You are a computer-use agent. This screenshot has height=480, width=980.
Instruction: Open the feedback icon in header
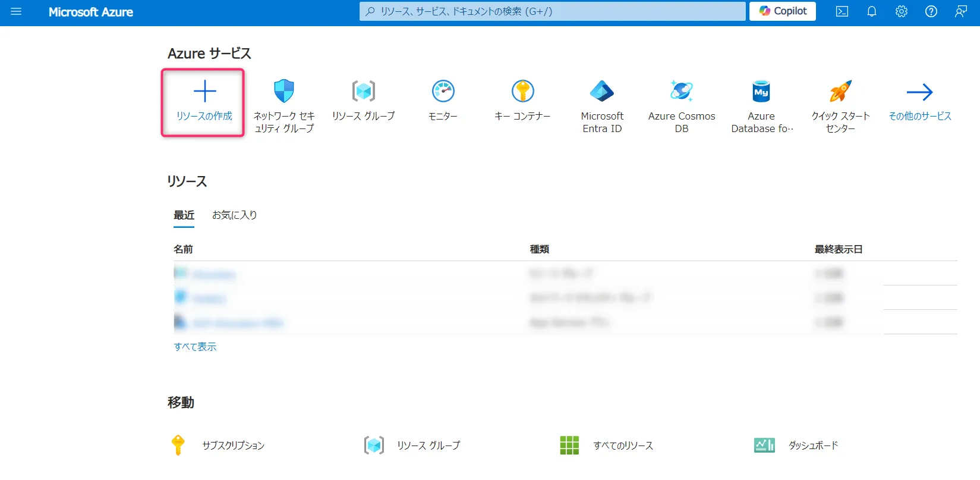click(x=961, y=11)
